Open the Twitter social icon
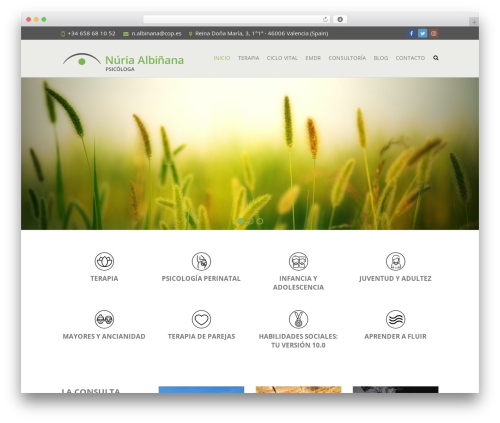Image resolution: width=500 pixels, height=423 pixels. (x=422, y=33)
